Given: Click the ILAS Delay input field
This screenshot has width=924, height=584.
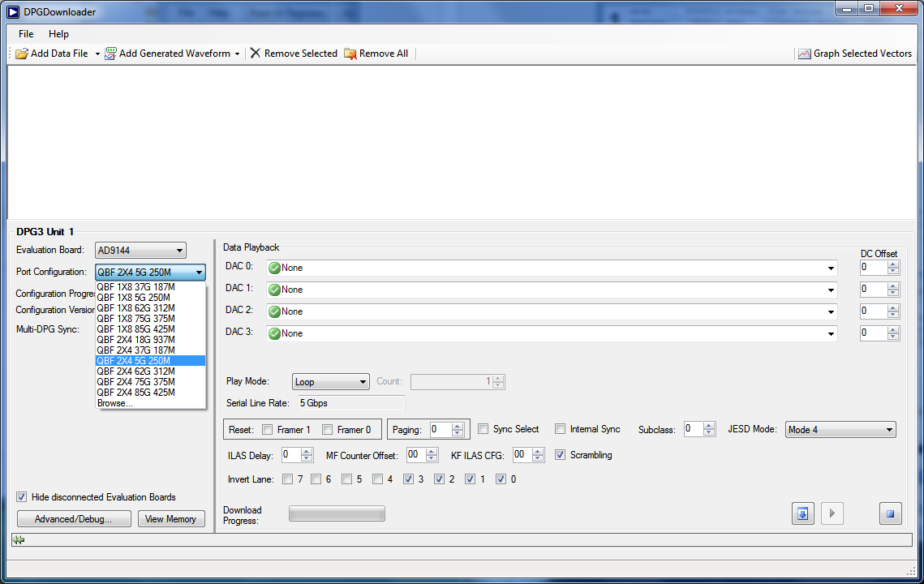Looking at the screenshot, I should pyautogui.click(x=290, y=455).
